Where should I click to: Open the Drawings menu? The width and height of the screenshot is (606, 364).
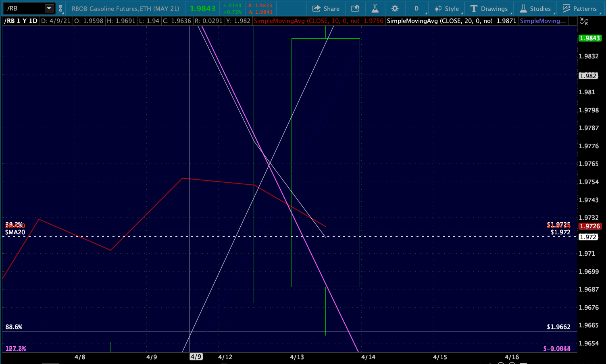tap(489, 8)
